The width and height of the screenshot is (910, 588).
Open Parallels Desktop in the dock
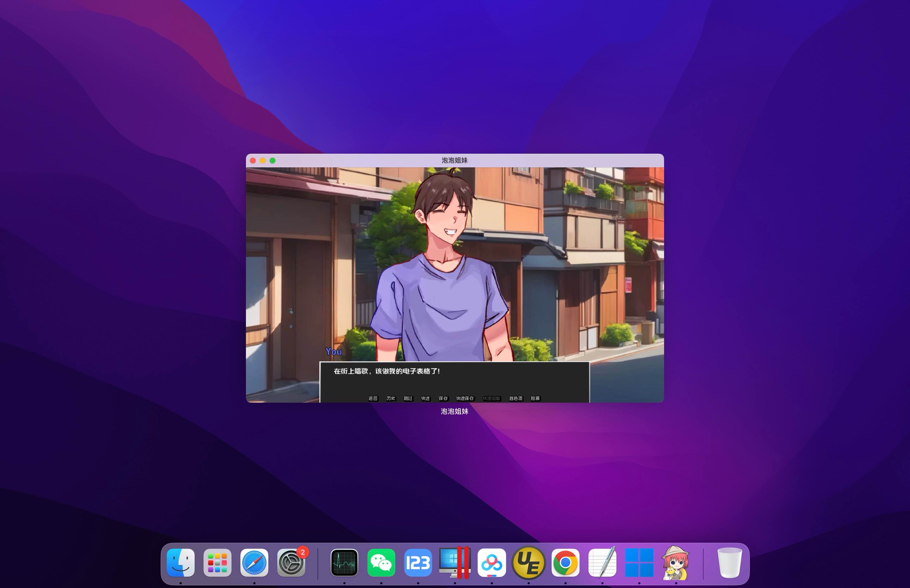[455, 562]
